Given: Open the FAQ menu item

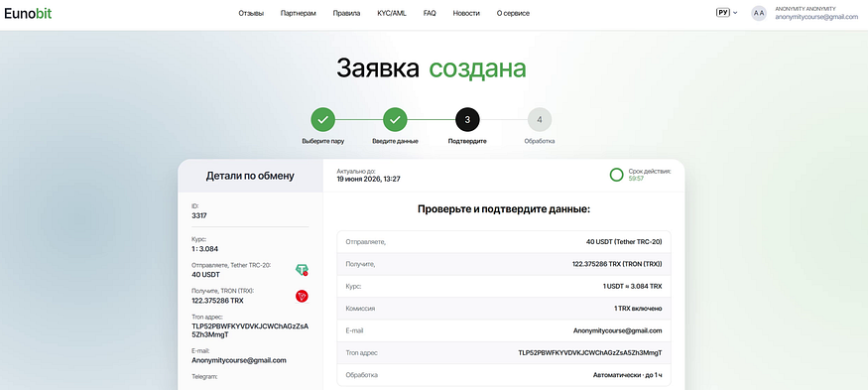Looking at the screenshot, I should 430,13.
